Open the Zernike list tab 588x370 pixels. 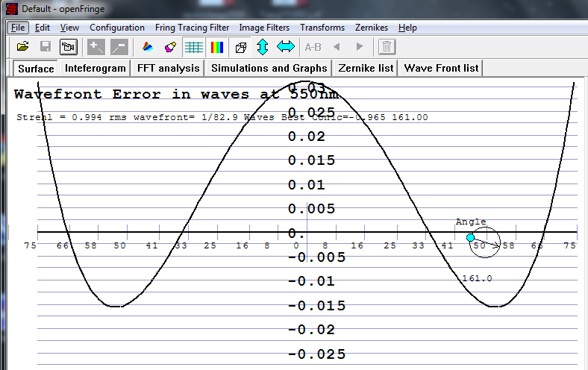pos(366,68)
